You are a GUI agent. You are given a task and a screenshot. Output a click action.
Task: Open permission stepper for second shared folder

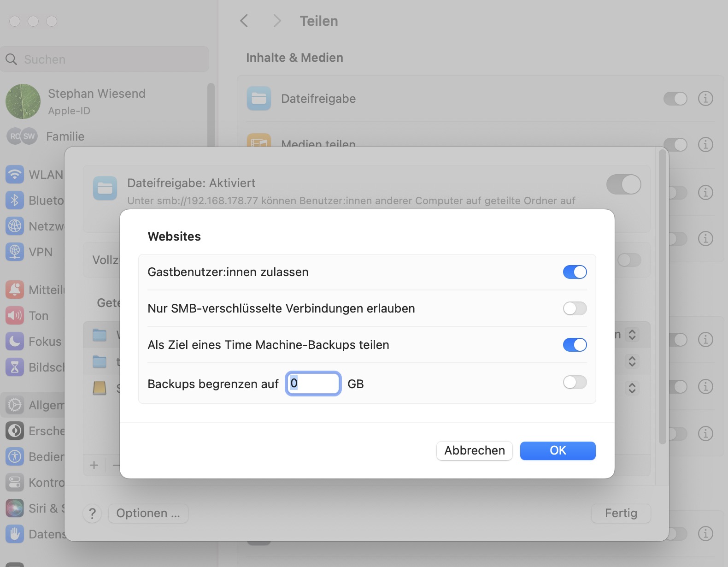point(632,361)
